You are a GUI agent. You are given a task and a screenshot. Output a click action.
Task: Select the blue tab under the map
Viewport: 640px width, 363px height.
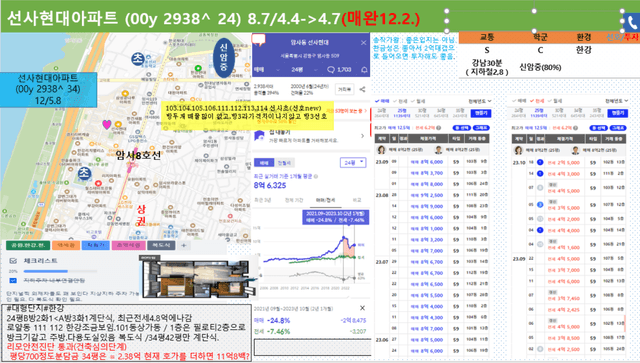tap(96, 245)
